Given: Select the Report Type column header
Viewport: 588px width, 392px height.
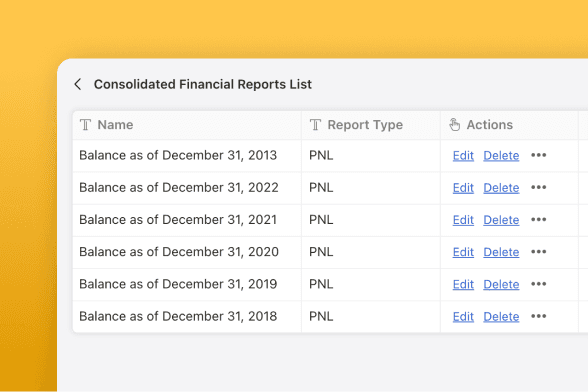Looking at the screenshot, I should click(371, 125).
